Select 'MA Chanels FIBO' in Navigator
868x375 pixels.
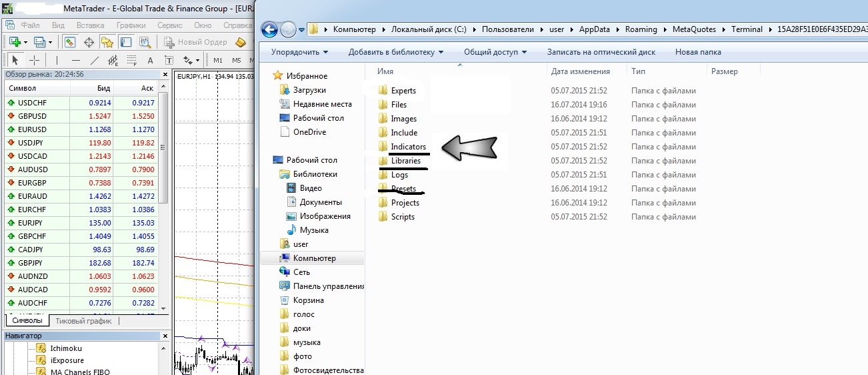[80, 371]
